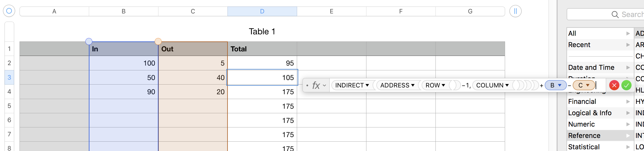Select the Date and Time category

click(591, 68)
